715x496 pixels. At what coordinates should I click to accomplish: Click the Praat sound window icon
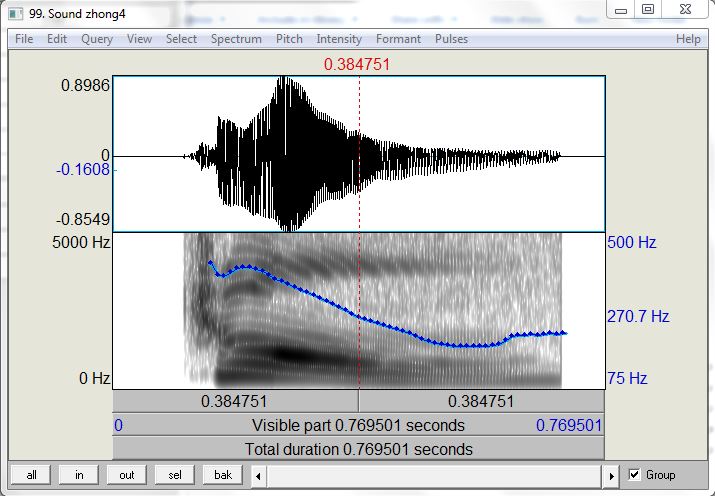pyautogui.click(x=16, y=14)
